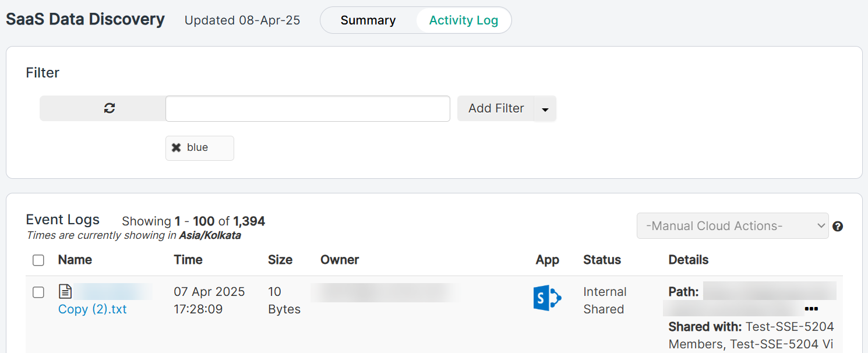Check the checkbox for the Copy (2).txt row
Viewport: 868px width, 353px height.
coord(38,292)
